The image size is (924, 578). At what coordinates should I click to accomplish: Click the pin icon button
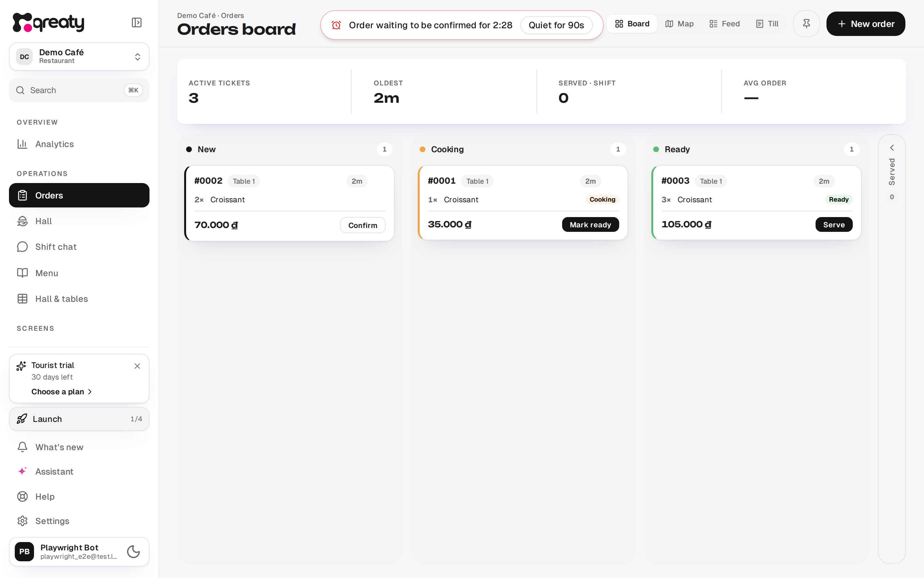tap(806, 24)
